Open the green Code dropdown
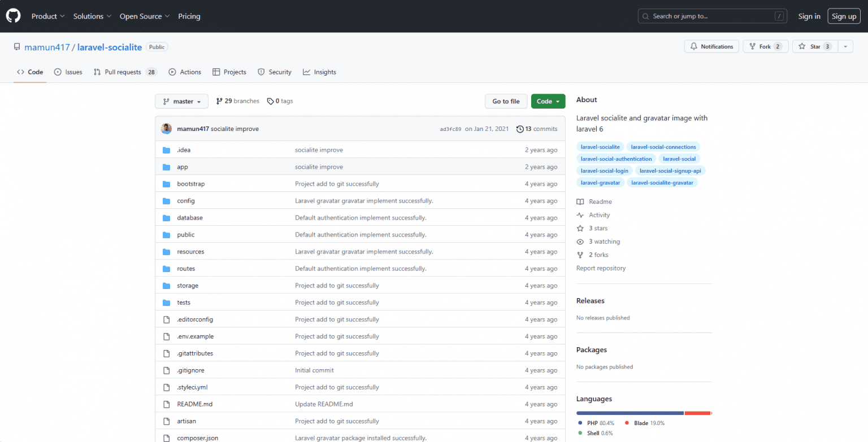 [548, 101]
